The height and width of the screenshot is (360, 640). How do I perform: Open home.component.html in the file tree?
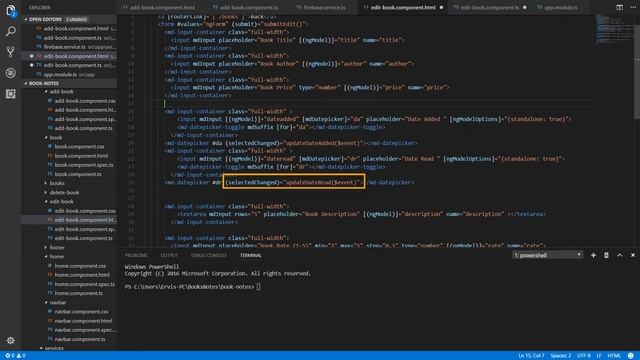[82, 275]
